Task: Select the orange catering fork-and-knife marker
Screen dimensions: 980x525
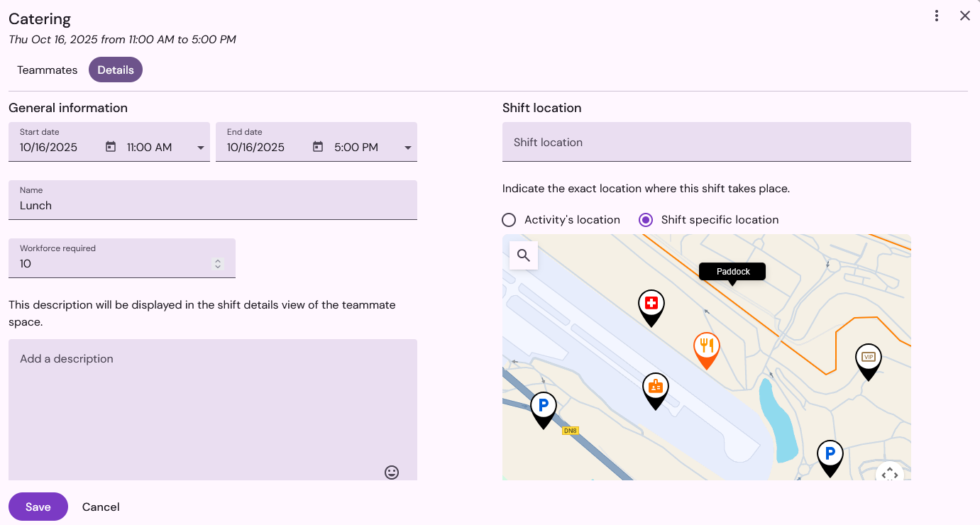Action: pyautogui.click(x=707, y=350)
